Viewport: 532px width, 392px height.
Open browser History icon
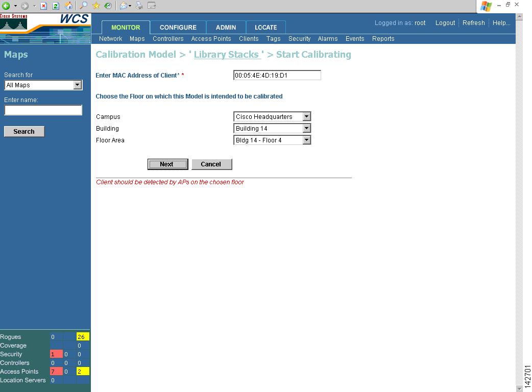coord(108,6)
